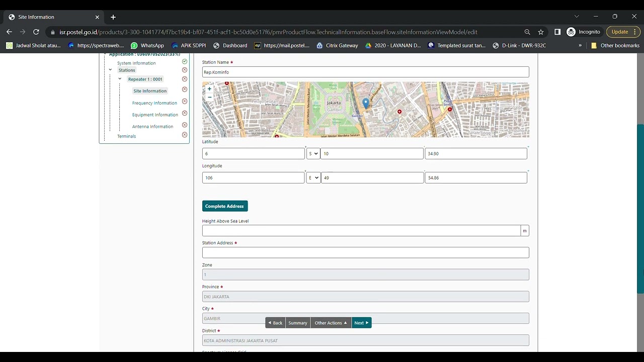Zoom in on the map
The width and height of the screenshot is (644, 362).
point(209,89)
